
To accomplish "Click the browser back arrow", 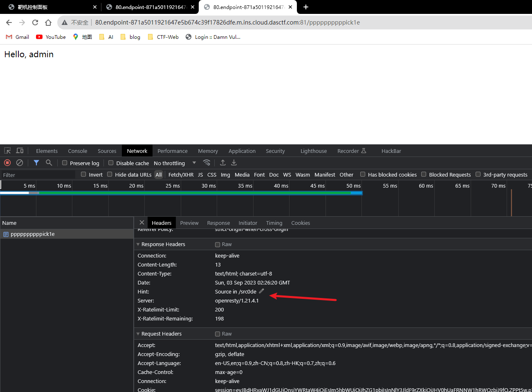I will click(9, 22).
